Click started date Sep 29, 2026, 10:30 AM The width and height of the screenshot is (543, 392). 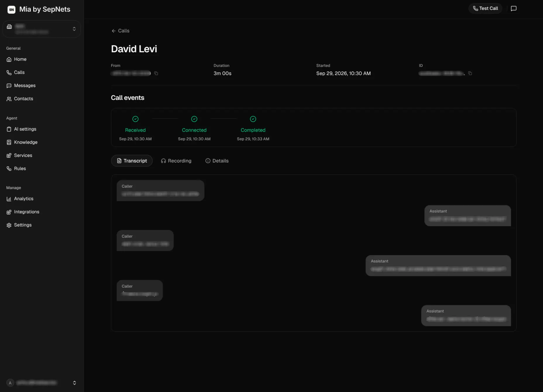pyautogui.click(x=343, y=74)
